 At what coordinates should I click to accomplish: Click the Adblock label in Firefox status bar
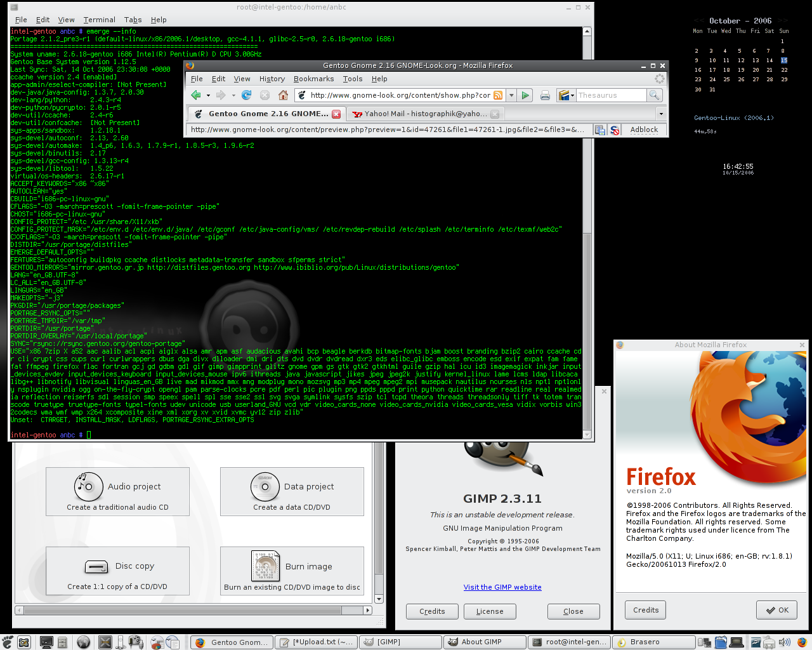(x=644, y=129)
